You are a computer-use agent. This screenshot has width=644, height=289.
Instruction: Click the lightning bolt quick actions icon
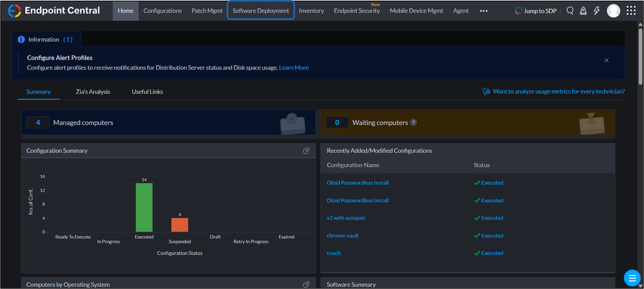[x=596, y=11]
